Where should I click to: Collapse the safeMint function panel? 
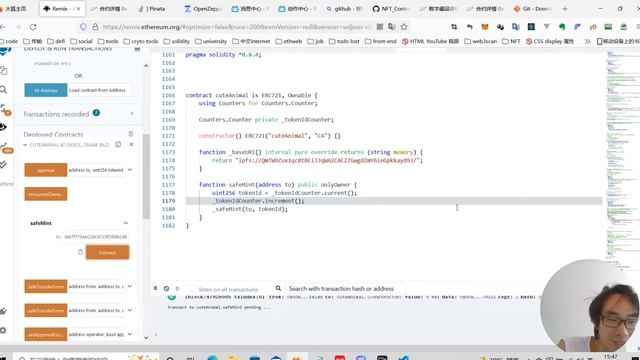pyautogui.click(x=126, y=223)
